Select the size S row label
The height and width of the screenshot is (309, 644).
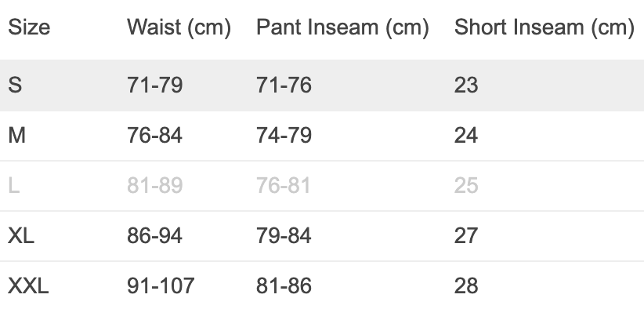point(15,85)
